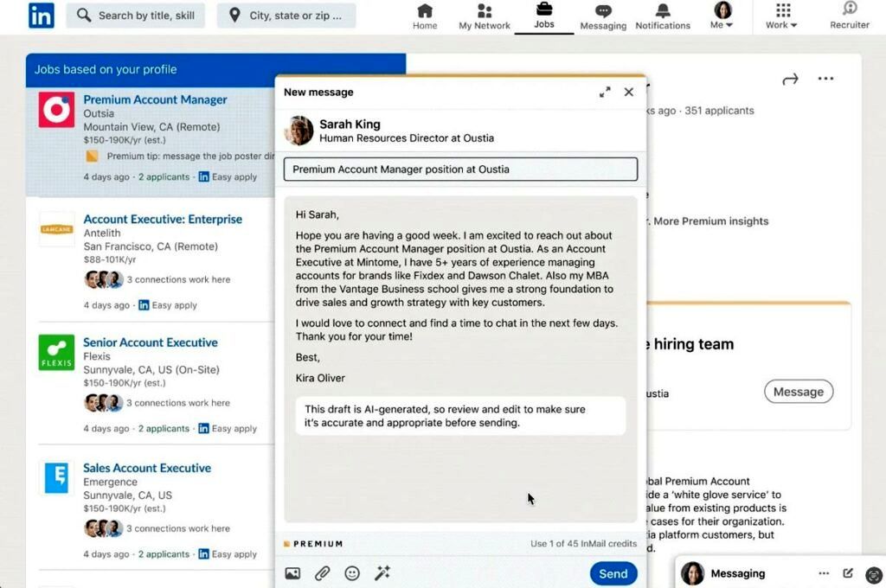Expand the Work apps menu
886x588 pixels.
pos(782,16)
